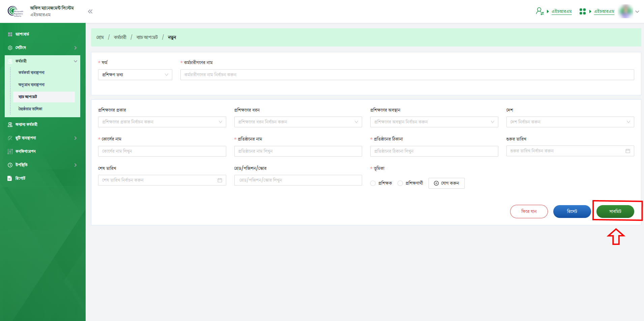Viewport: 644px width, 321px height.
Task: Click the যোগ করুন button
Action: point(446,183)
